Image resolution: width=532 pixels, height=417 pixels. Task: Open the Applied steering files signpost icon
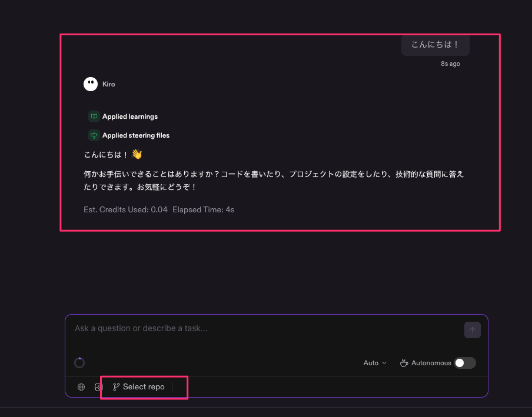pos(94,135)
